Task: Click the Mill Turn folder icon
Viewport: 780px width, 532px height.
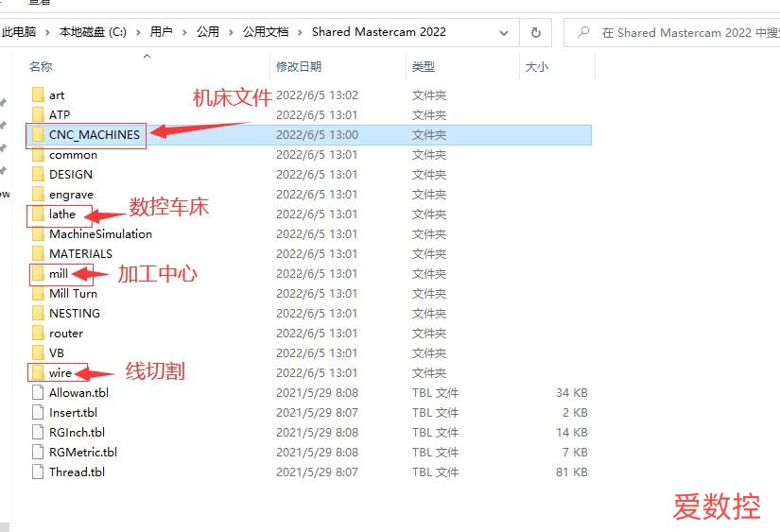Action: [x=38, y=294]
